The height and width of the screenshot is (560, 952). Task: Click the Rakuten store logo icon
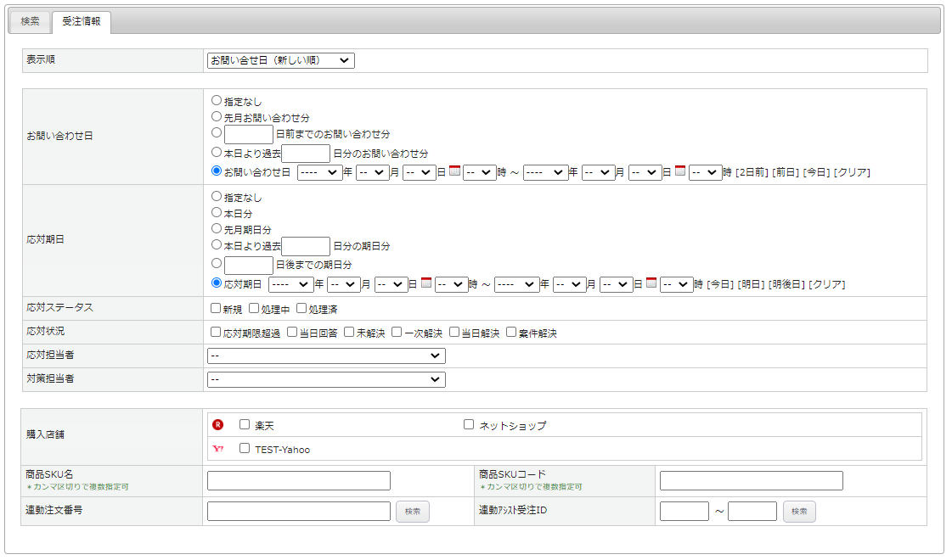tap(218, 425)
